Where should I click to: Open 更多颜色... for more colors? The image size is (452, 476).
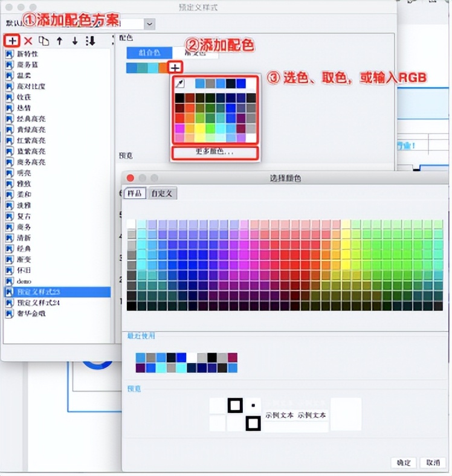click(x=215, y=153)
